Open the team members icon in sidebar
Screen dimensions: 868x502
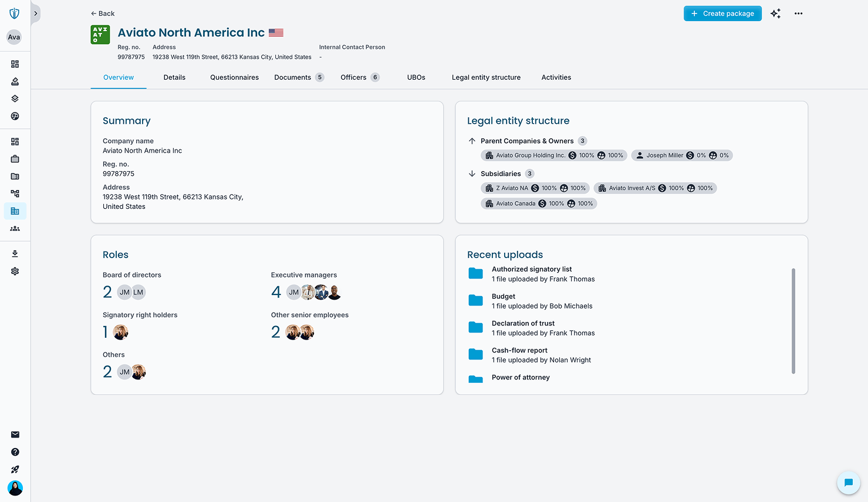tap(15, 229)
